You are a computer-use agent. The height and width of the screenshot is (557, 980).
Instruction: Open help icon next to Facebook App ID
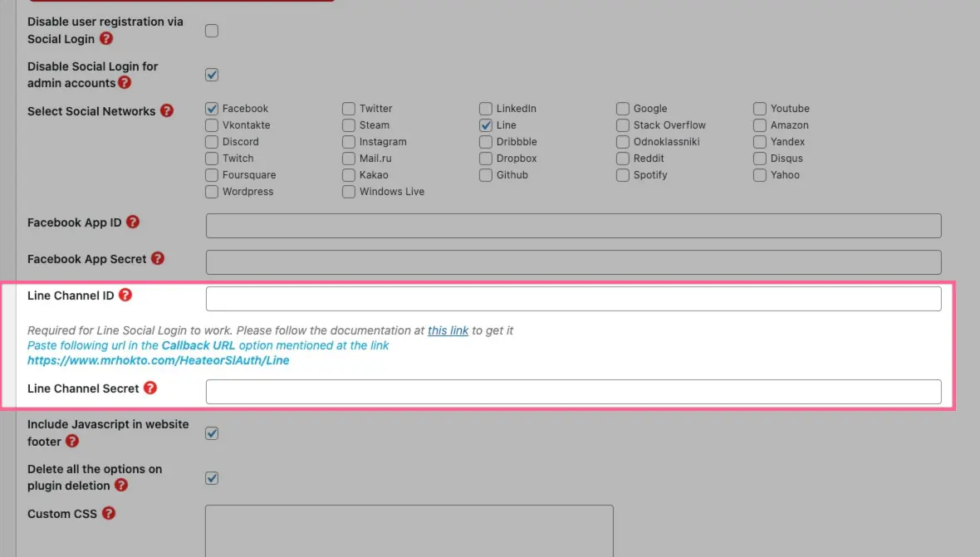click(133, 222)
